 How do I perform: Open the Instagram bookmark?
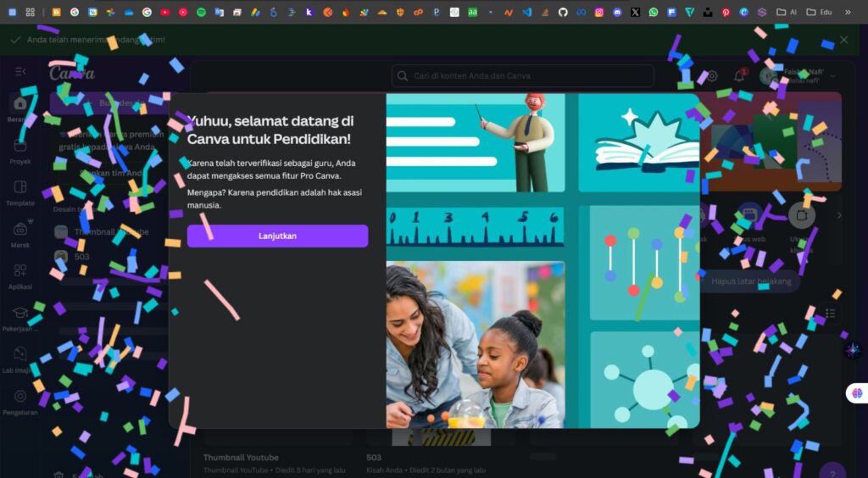(599, 12)
